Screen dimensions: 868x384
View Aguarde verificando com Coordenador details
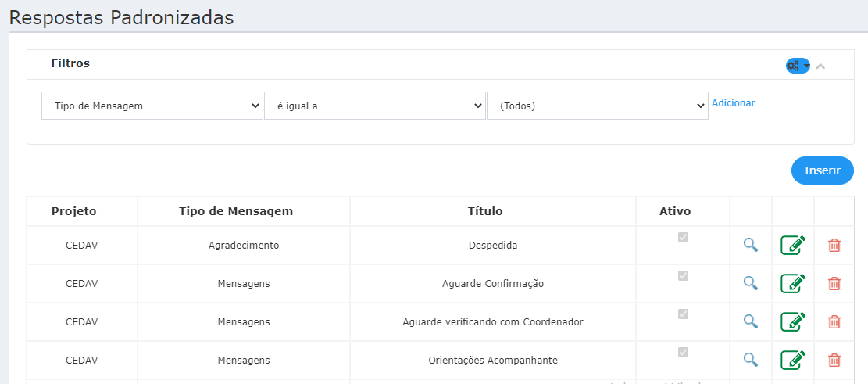751,321
